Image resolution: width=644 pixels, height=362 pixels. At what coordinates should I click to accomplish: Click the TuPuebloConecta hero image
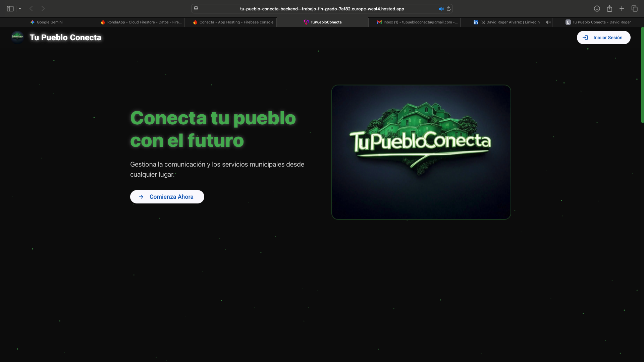[x=421, y=152]
